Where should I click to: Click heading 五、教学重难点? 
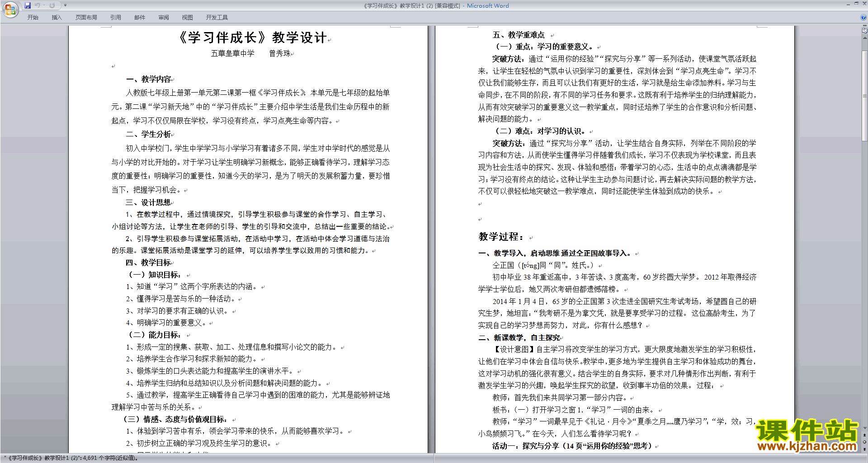[519, 35]
